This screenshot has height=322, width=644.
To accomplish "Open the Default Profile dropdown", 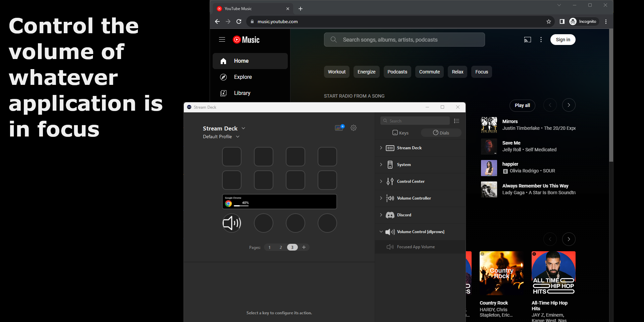I will (221, 137).
